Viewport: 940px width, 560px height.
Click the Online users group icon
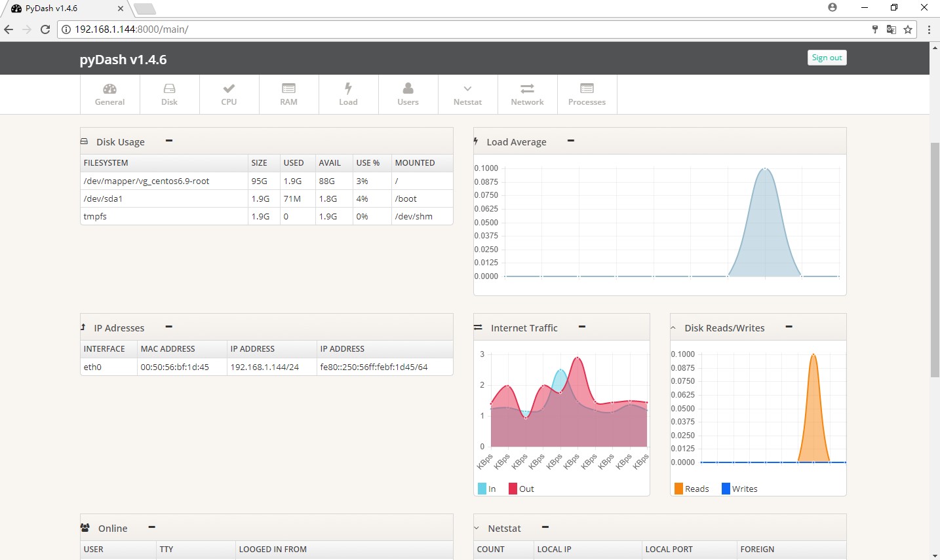(x=85, y=528)
